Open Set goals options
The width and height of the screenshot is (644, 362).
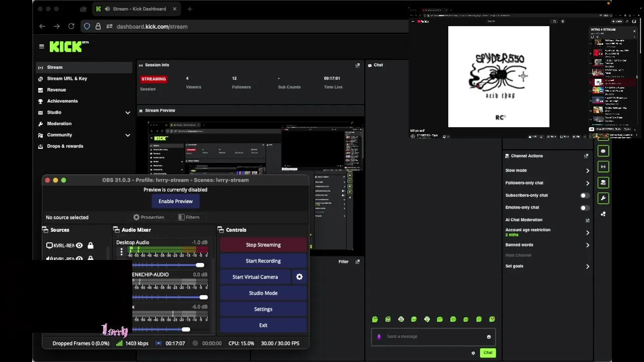pyautogui.click(x=547, y=266)
